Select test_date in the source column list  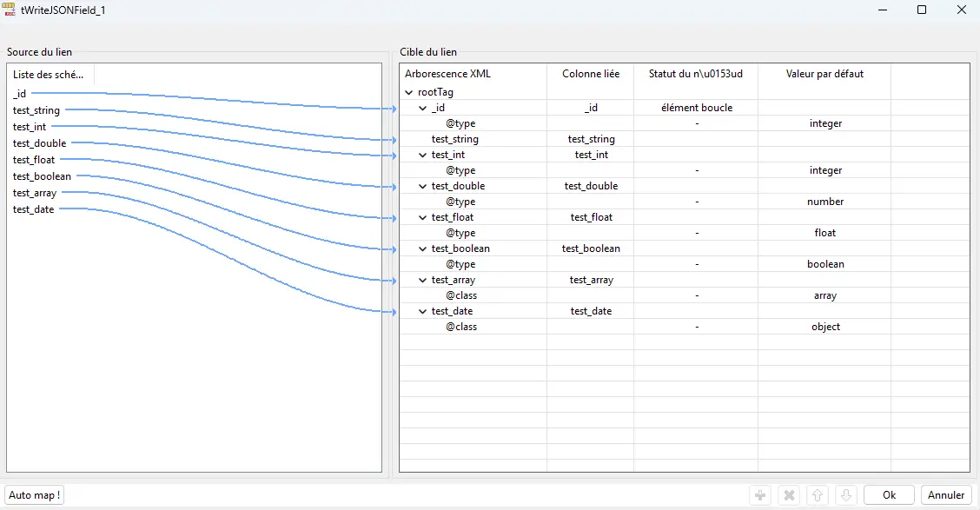coord(33,209)
